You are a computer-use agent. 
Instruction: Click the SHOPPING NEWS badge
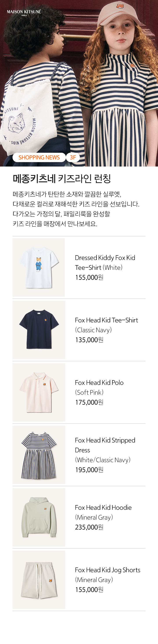click(x=39, y=158)
